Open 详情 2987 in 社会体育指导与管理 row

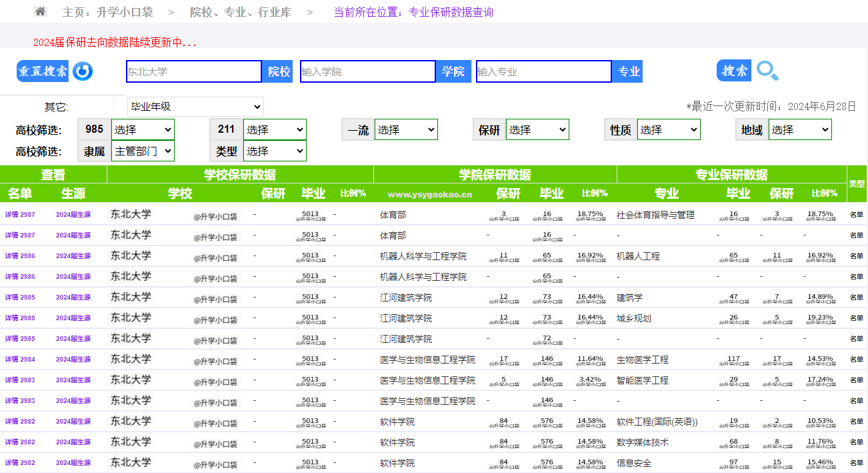pyautogui.click(x=20, y=215)
